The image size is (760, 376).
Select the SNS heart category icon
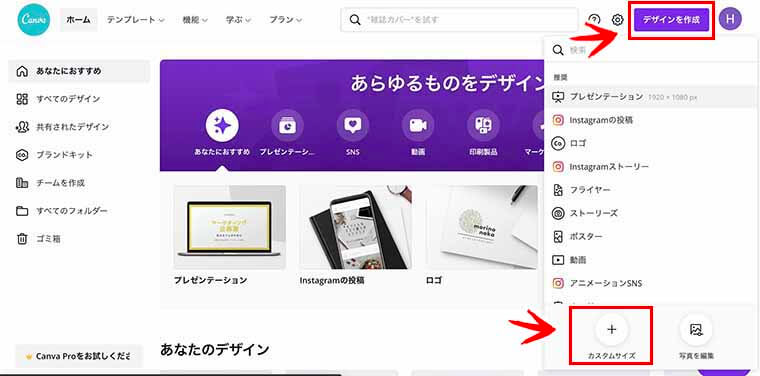(x=352, y=125)
